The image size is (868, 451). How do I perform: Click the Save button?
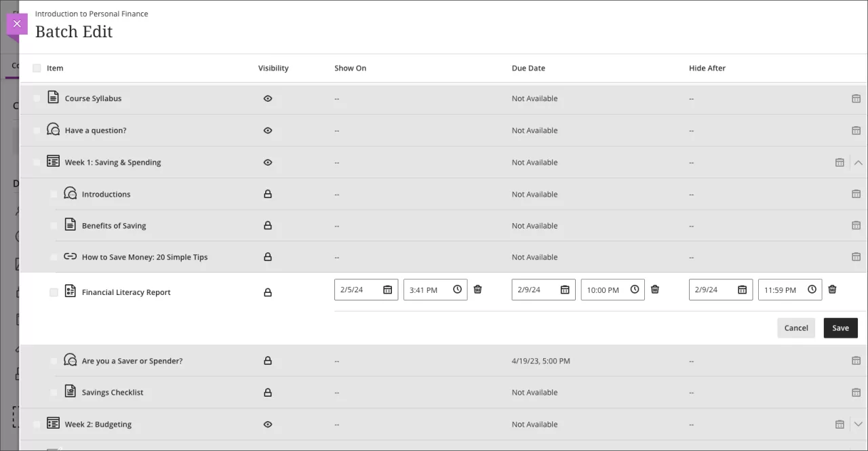click(x=840, y=328)
